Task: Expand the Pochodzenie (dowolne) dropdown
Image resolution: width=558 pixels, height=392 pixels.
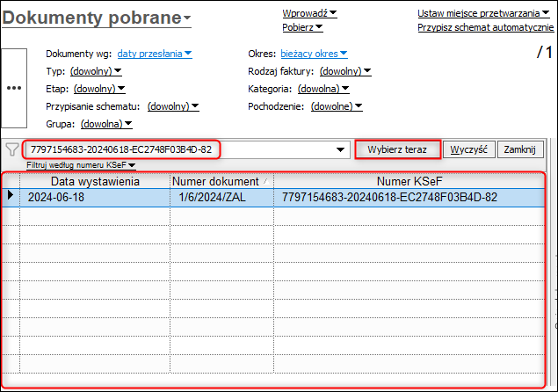Action: 337,106
